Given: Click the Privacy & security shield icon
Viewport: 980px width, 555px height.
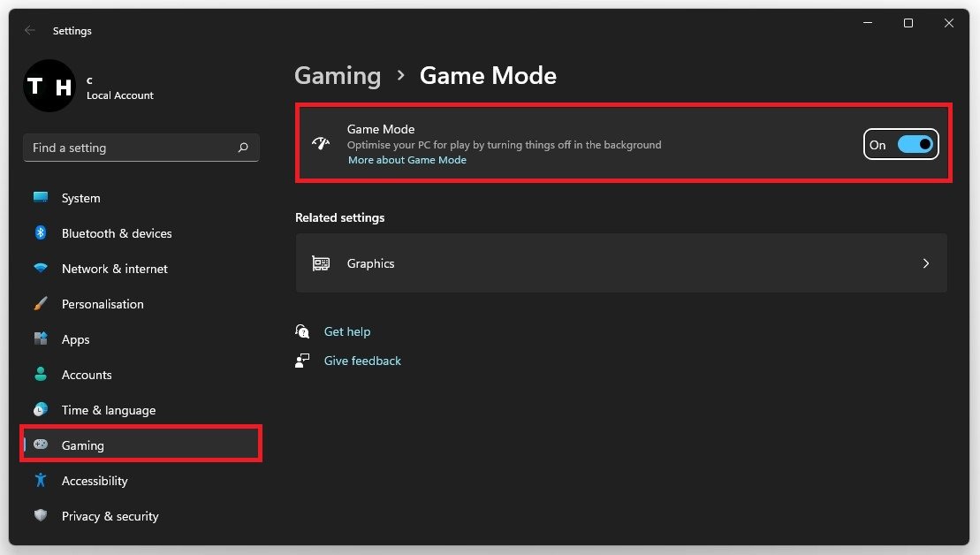Looking at the screenshot, I should click(x=41, y=515).
